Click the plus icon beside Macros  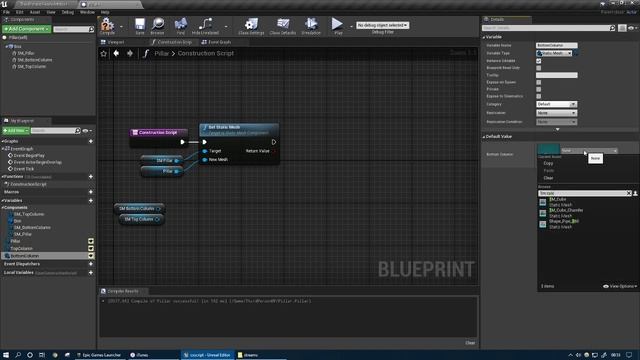pyautogui.click(x=91, y=192)
